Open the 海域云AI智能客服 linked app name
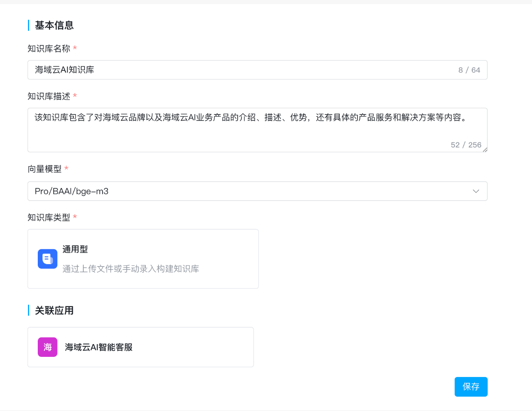 pyautogui.click(x=99, y=347)
